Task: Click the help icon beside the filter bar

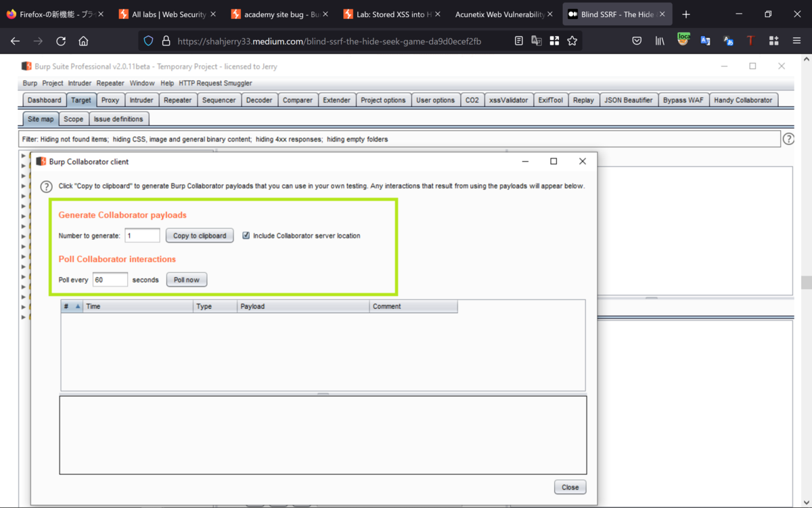Action: click(789, 139)
